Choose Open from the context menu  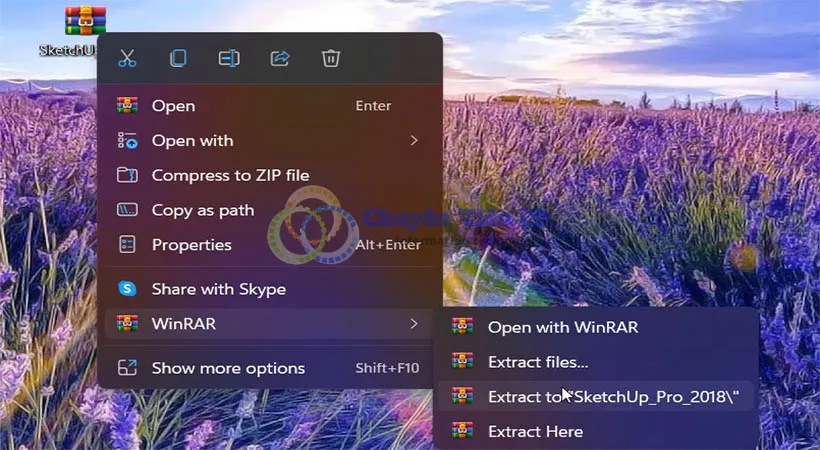(173, 106)
